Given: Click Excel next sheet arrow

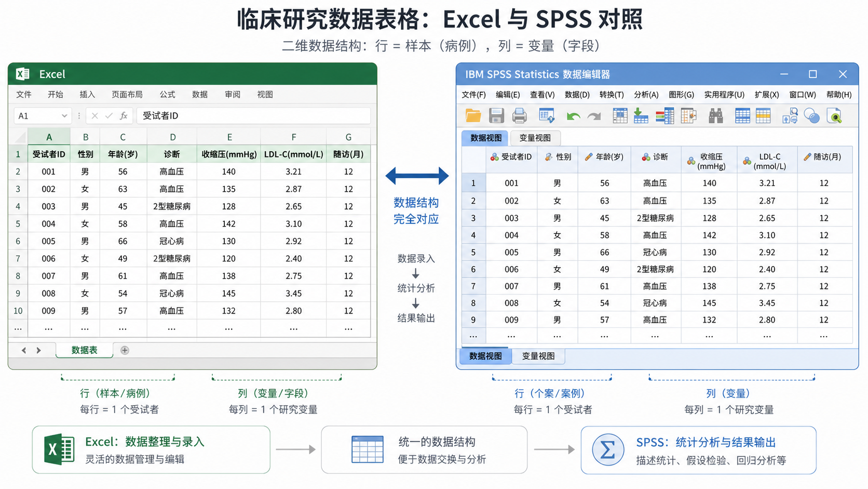Looking at the screenshot, I should [38, 350].
